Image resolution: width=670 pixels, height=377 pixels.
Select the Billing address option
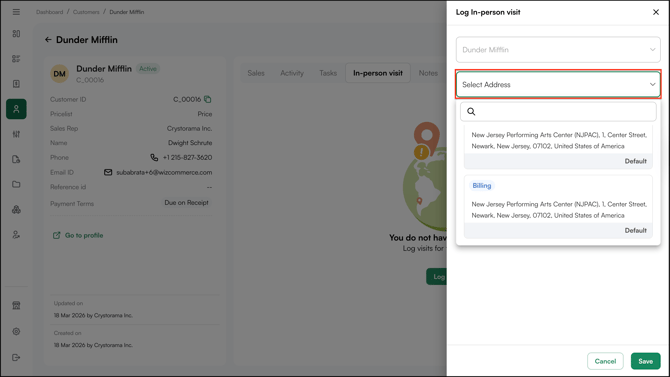click(x=558, y=207)
